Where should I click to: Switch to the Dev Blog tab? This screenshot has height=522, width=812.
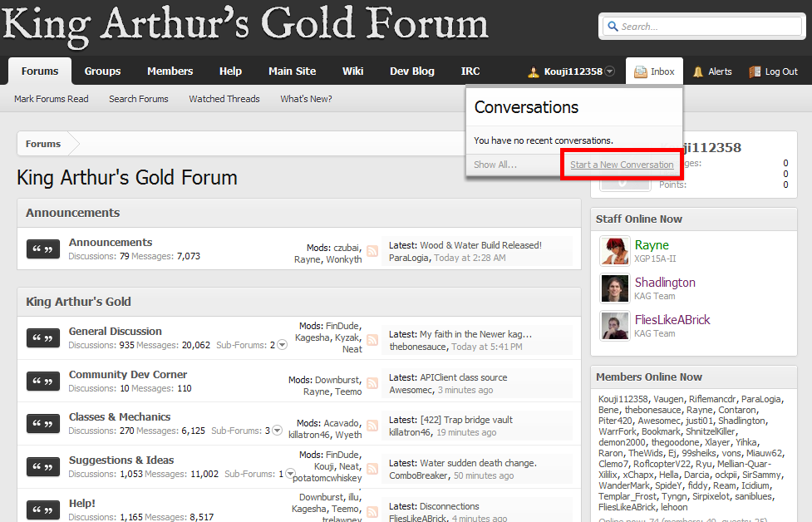tap(411, 71)
